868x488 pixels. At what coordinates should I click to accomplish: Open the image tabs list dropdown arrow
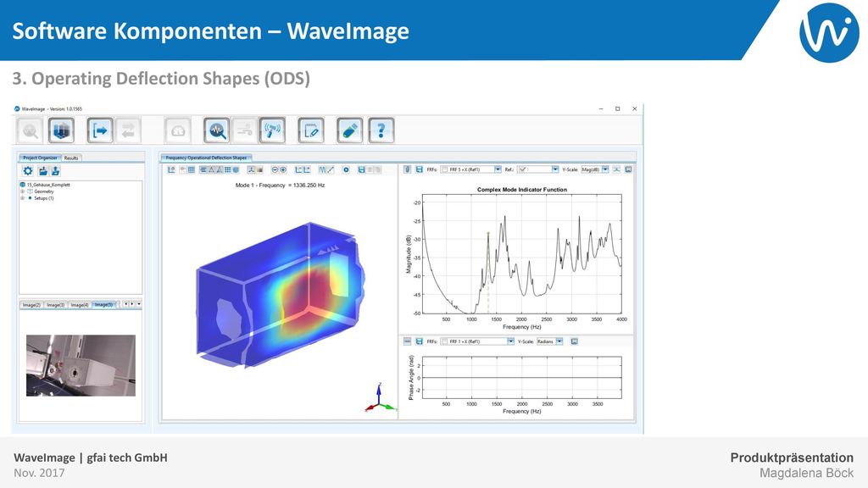pos(138,304)
